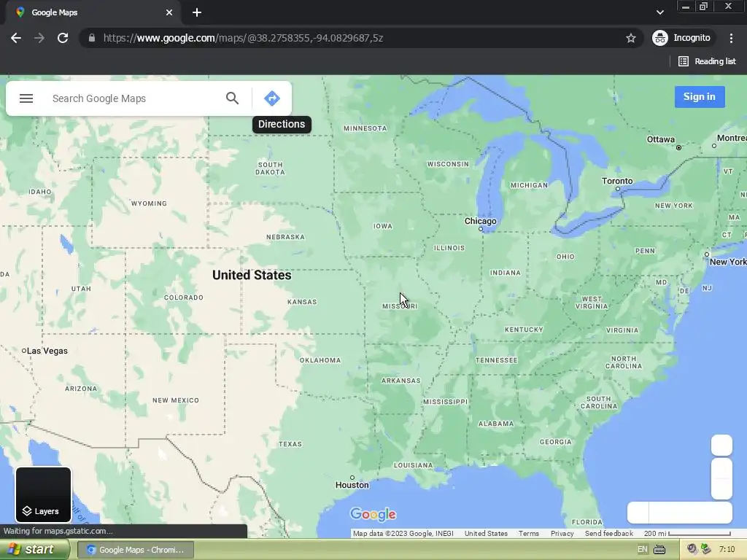Select Google Maps Chromium taskbar item
The image size is (747, 560).
tap(135, 550)
